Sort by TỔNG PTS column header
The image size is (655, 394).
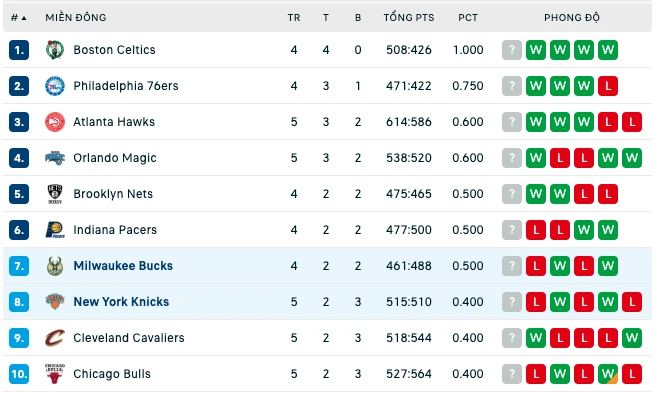(409, 18)
